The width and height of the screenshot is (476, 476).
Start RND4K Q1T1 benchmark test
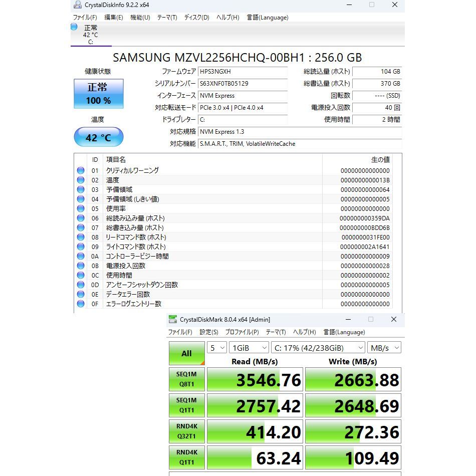[187, 457]
